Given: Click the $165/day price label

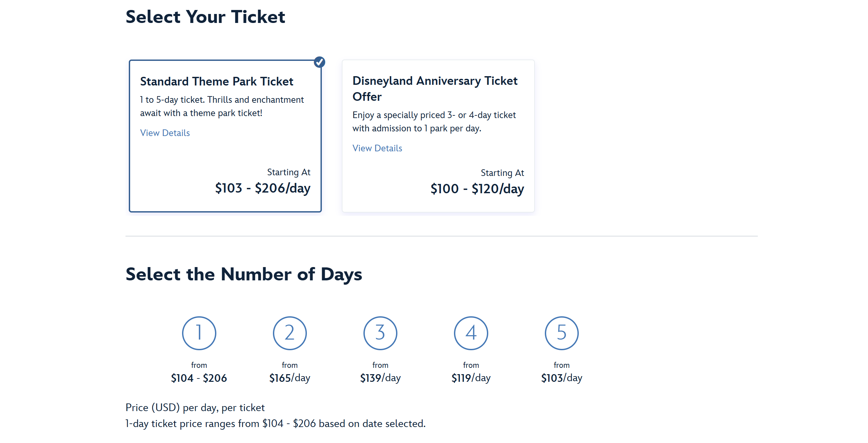Looking at the screenshot, I should [290, 378].
